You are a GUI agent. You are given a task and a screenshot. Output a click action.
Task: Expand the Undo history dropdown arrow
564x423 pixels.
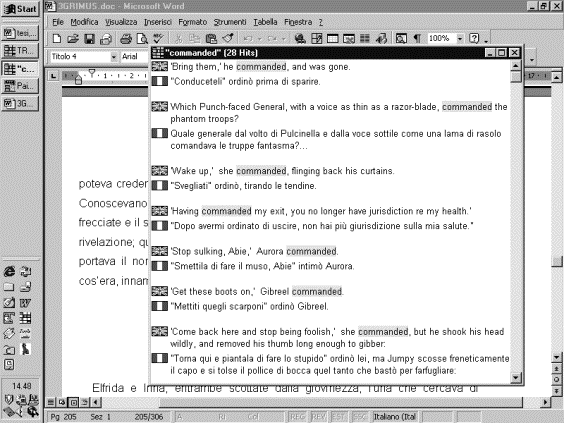coord(259,38)
